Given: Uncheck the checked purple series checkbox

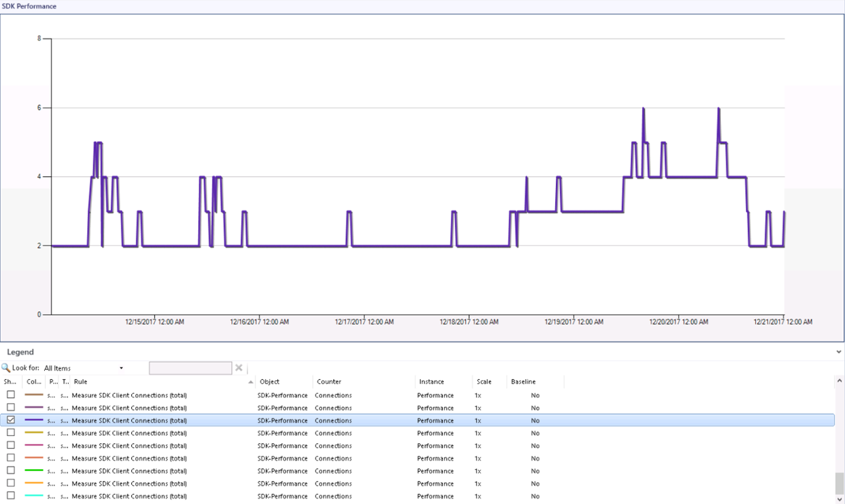Looking at the screenshot, I should point(11,420).
